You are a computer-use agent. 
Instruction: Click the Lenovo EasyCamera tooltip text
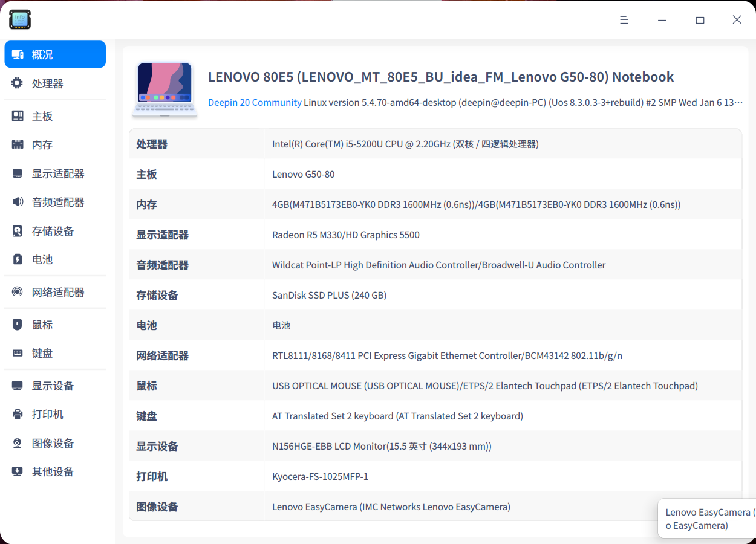tap(706, 518)
